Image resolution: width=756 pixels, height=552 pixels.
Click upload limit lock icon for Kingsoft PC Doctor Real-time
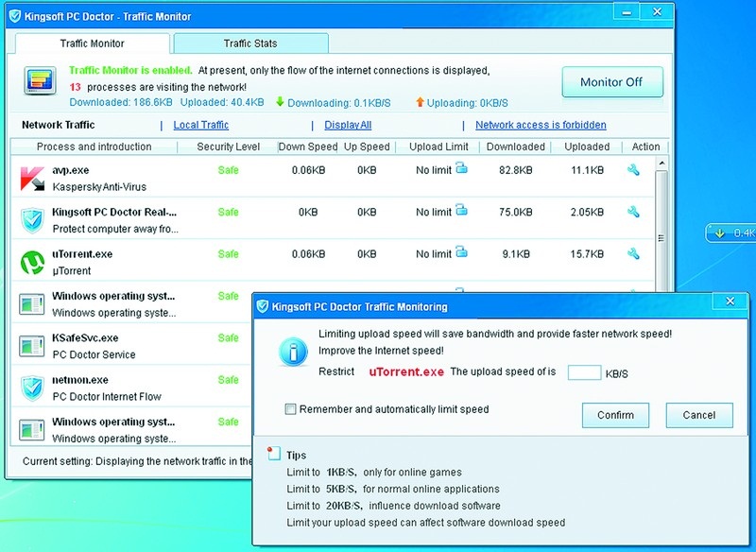(x=461, y=210)
